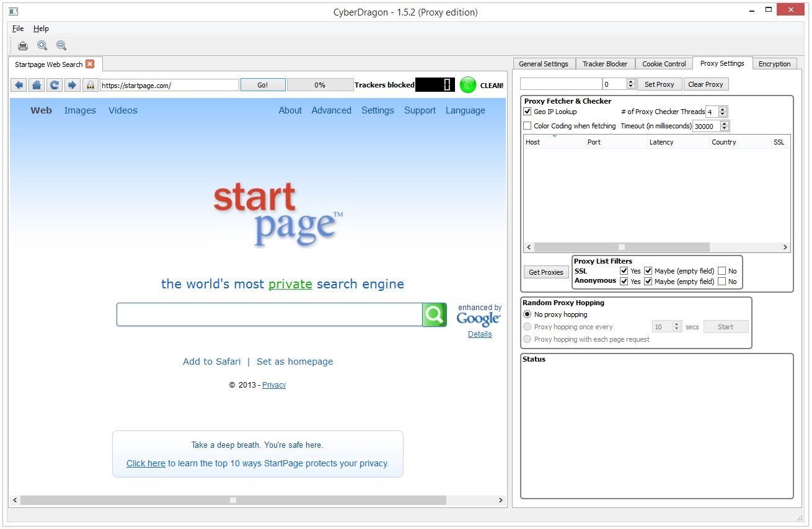This screenshot has height=529, width=812.
Task: Open the Startpage About link
Action: click(x=290, y=110)
